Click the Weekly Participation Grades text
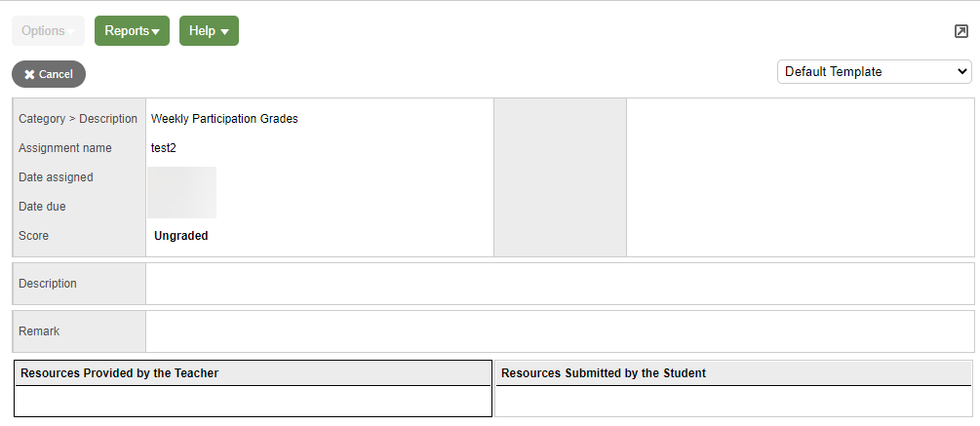 [224, 119]
